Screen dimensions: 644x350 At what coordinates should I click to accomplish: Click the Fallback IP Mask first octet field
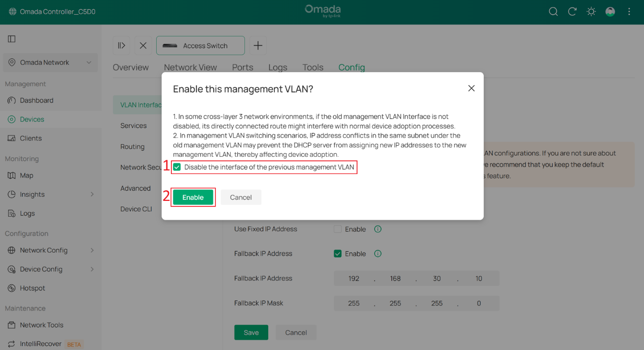pyautogui.click(x=353, y=303)
